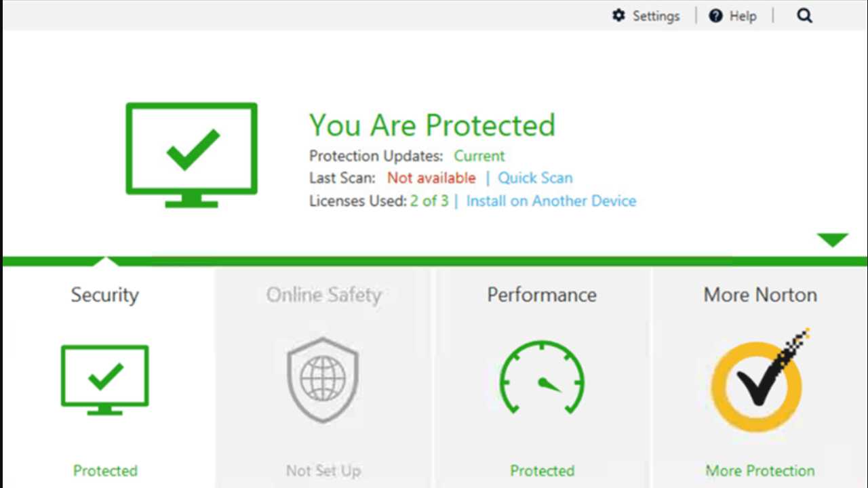Open the More Norton tab
This screenshot has height=488, width=868.
pos(760,377)
